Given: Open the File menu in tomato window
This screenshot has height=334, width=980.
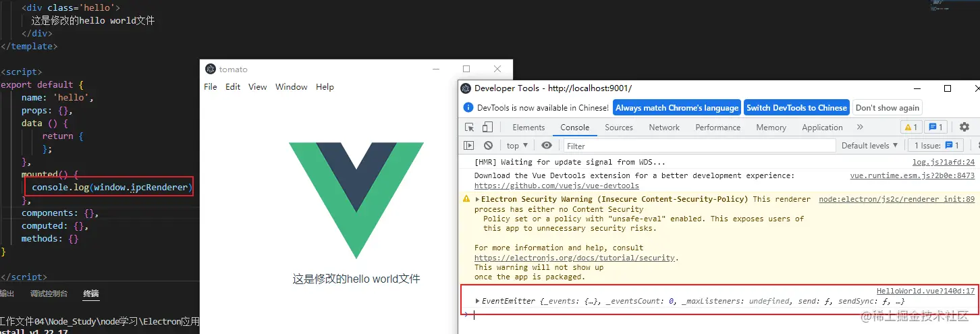Looking at the screenshot, I should click(211, 86).
